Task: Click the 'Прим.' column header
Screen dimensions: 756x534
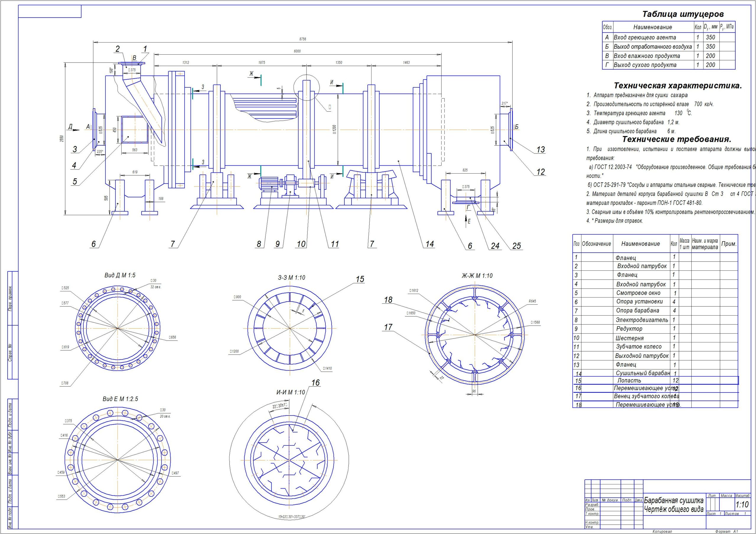Action: pos(729,244)
